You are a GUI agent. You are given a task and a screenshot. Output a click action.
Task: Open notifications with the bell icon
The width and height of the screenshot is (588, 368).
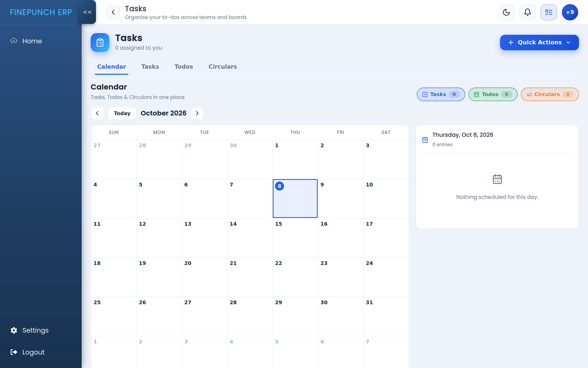click(x=527, y=12)
